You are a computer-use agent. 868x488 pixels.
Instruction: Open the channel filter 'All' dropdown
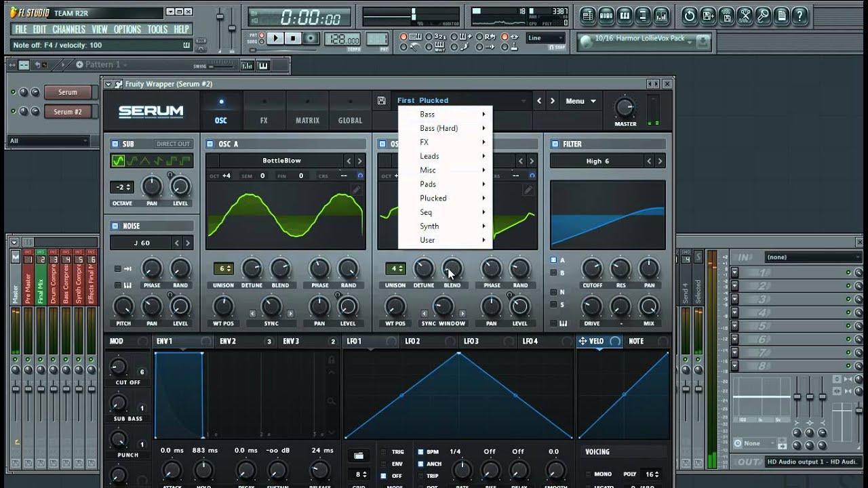pos(48,141)
